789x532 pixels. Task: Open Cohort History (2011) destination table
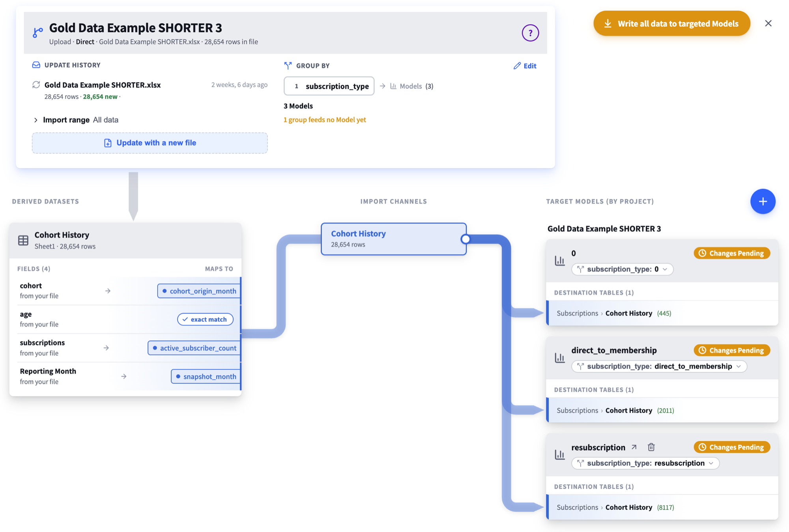(663, 411)
